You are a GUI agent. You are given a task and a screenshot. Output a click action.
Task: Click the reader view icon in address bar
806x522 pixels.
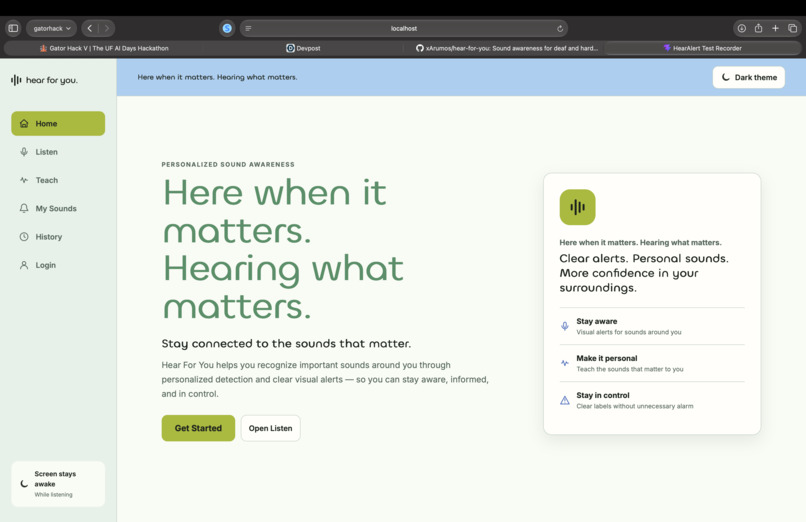pos(248,28)
